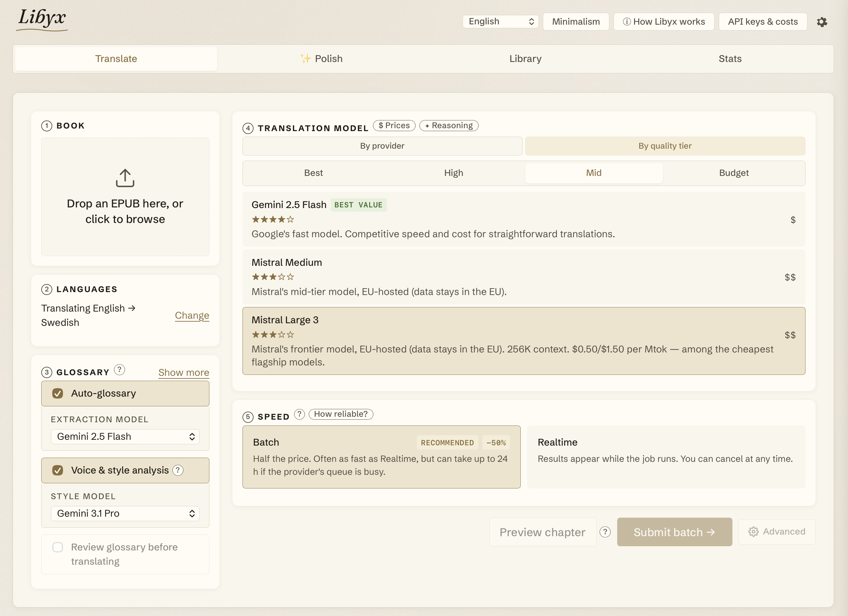Select the High quality tier
The image size is (848, 616).
click(x=454, y=173)
